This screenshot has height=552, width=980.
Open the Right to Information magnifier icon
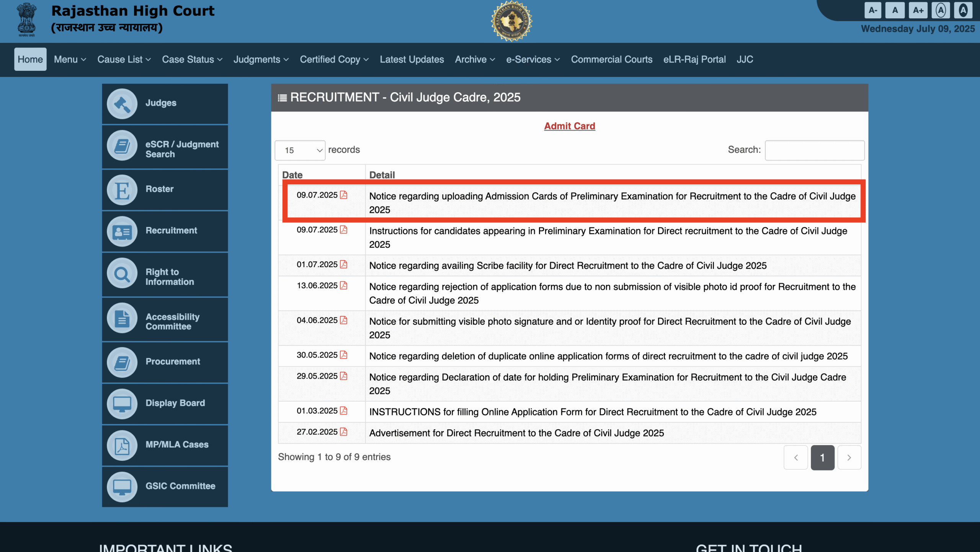pos(122,273)
